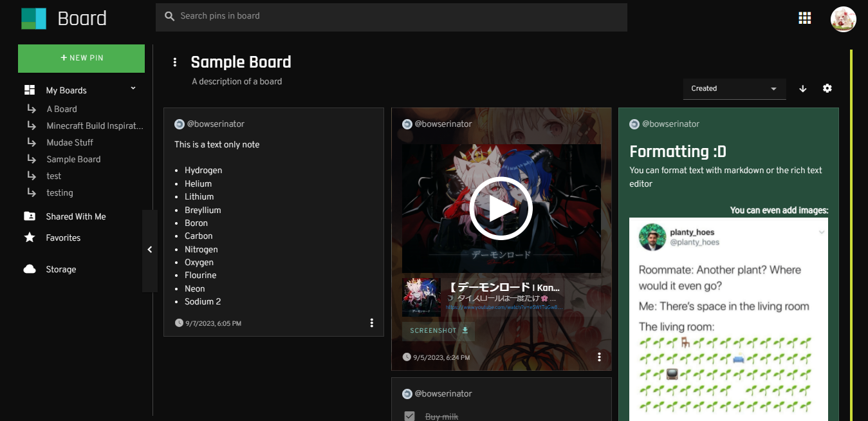The height and width of the screenshot is (421, 868).
Task: Click the New Pin button
Action: point(81,58)
